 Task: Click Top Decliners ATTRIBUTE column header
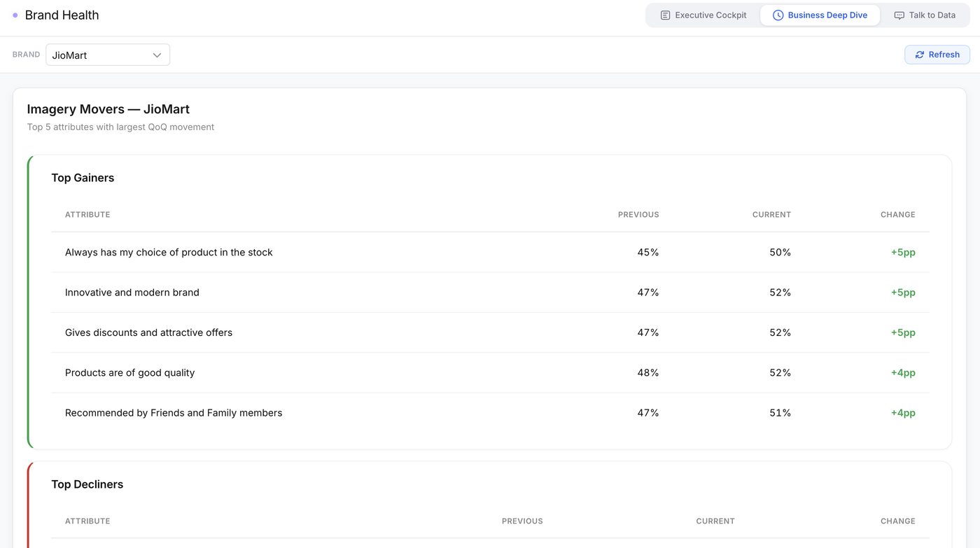(x=87, y=521)
